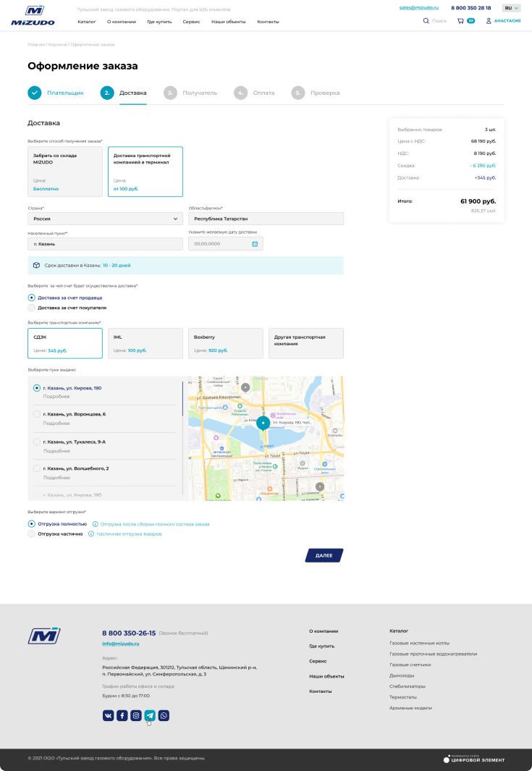Open the VK social icon in footer

[108, 715]
